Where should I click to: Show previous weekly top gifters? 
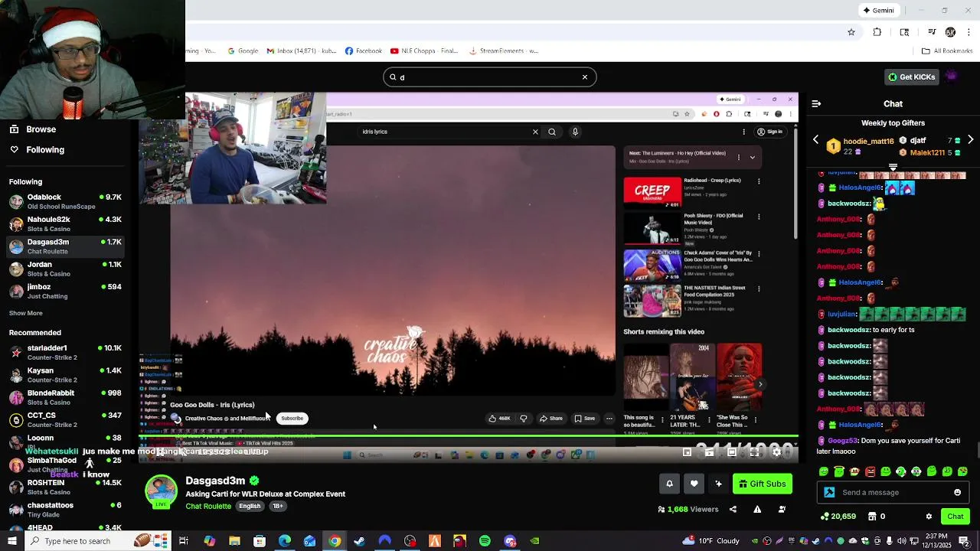(x=815, y=140)
